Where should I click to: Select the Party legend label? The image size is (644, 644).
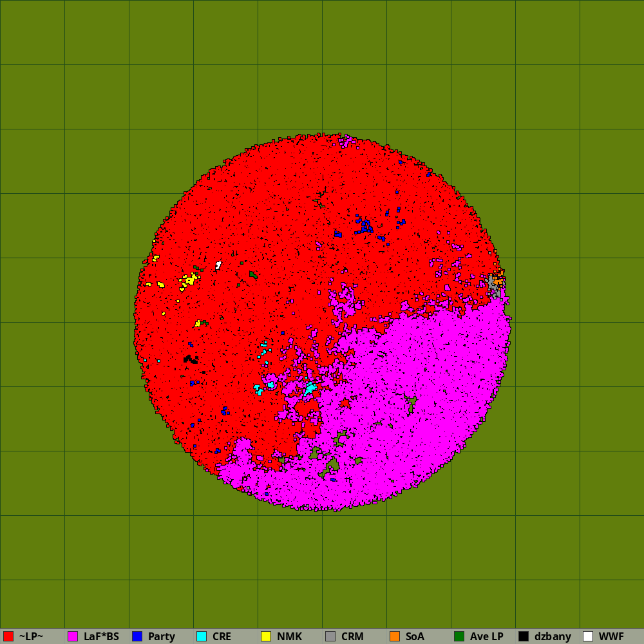(162, 637)
